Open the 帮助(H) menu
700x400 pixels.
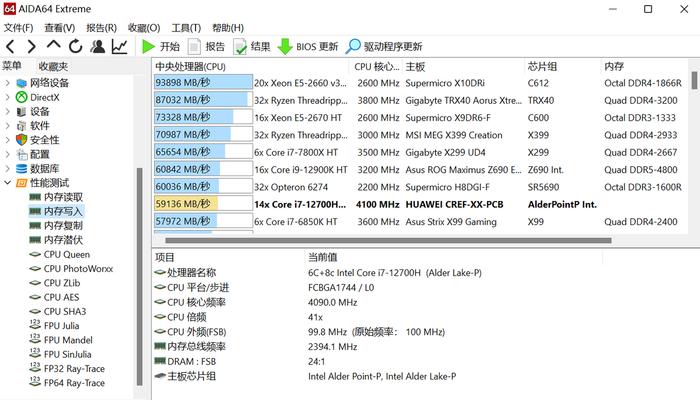pos(228,28)
